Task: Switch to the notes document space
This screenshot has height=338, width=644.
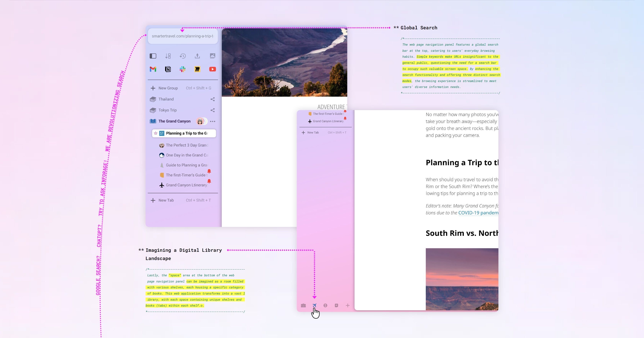Action: coord(337,305)
